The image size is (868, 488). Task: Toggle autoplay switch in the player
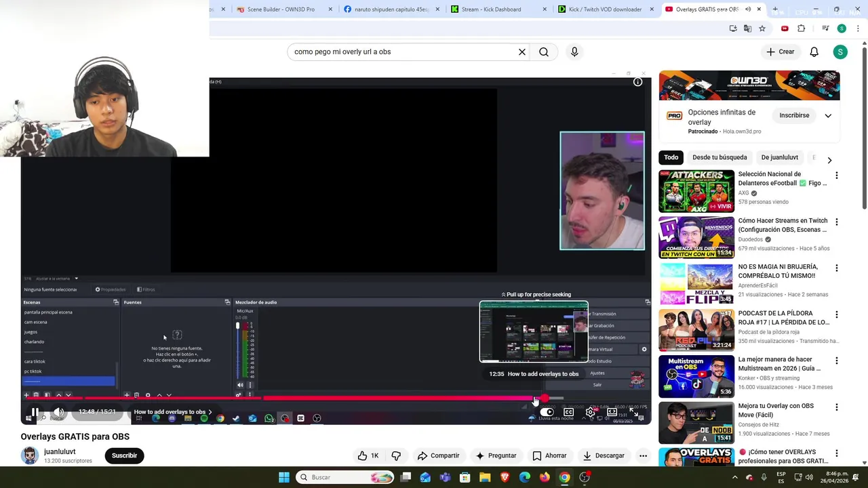point(547,412)
